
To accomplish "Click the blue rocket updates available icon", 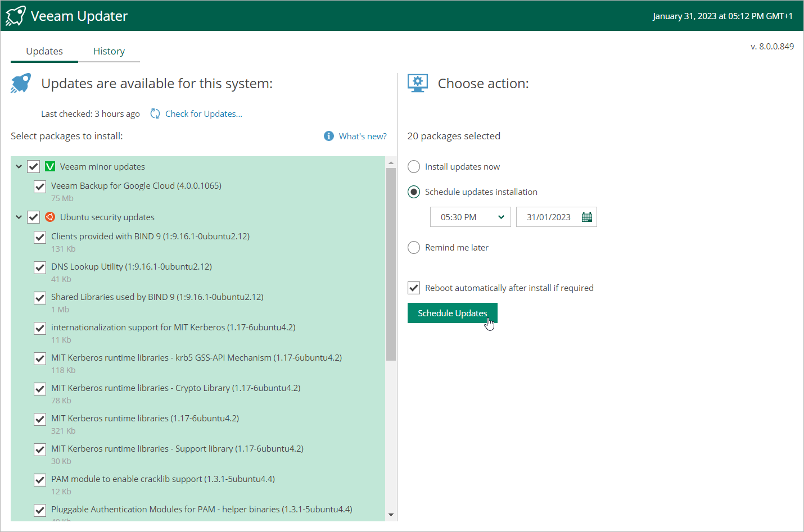I will 21,84.
